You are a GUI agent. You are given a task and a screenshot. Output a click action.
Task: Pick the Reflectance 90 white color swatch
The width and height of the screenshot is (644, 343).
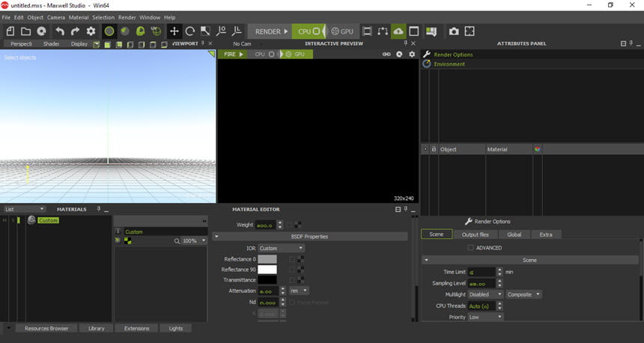(267, 270)
